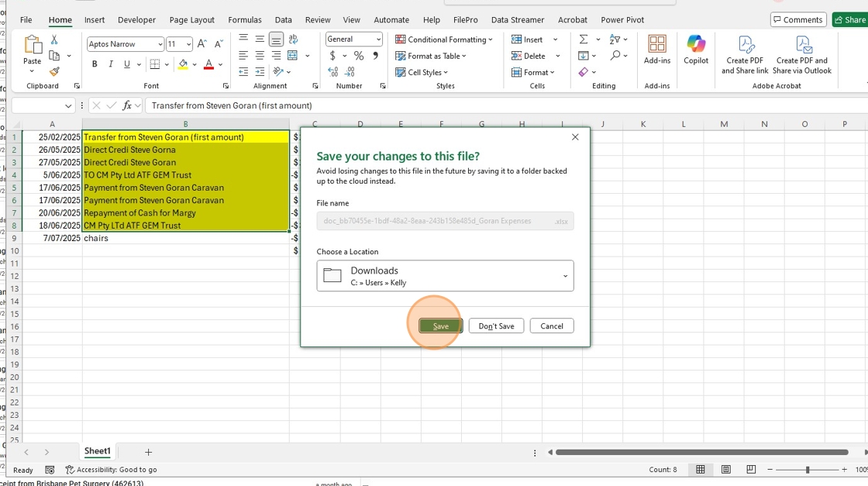This screenshot has height=486, width=868.
Task: Click the zoom slider in status bar
Action: (807, 470)
